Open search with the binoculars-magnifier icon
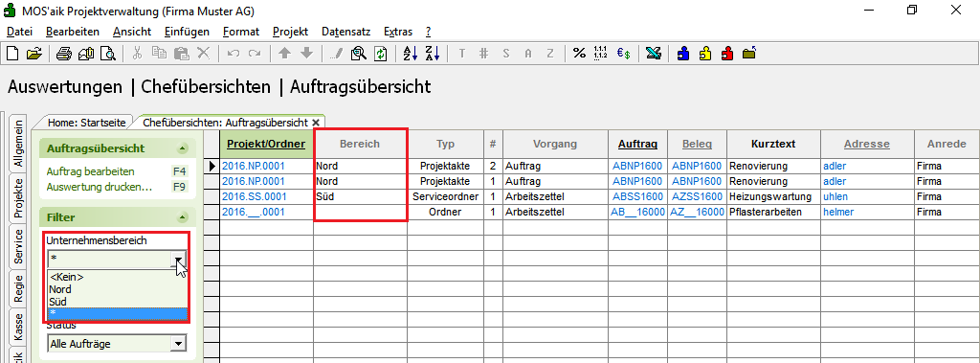 [x=358, y=54]
